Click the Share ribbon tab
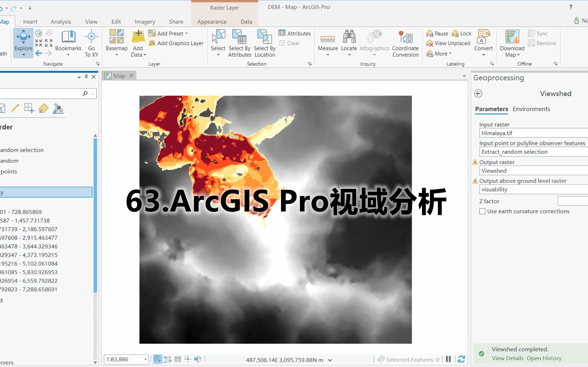The width and height of the screenshot is (588, 367). coord(176,22)
